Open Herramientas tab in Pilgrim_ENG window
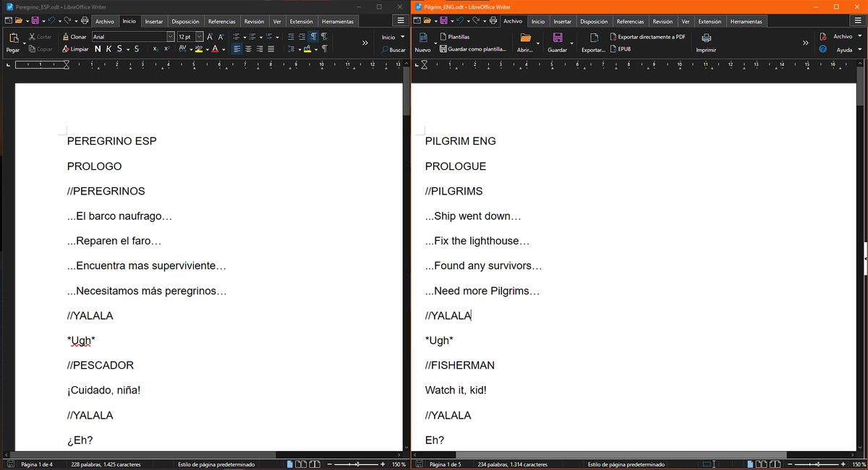Viewport: 868px width, 470px height. (746, 22)
